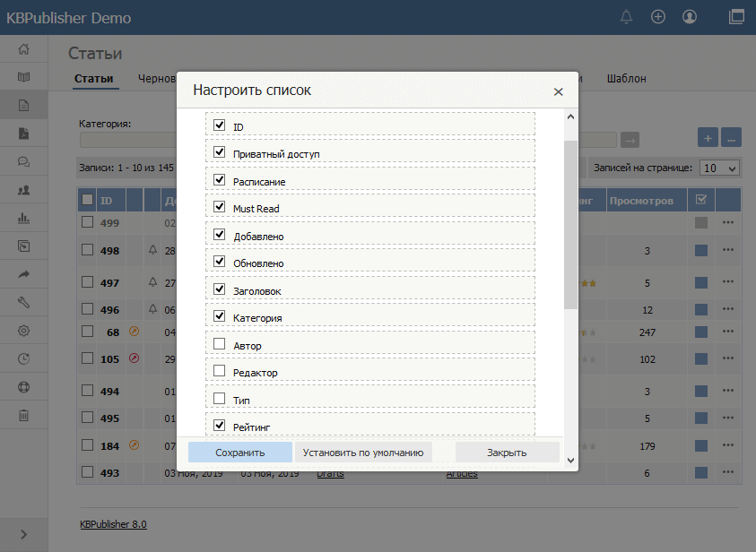Click the orange circle icon in row 68
The height and width of the screenshot is (552, 756).
pyautogui.click(x=134, y=332)
